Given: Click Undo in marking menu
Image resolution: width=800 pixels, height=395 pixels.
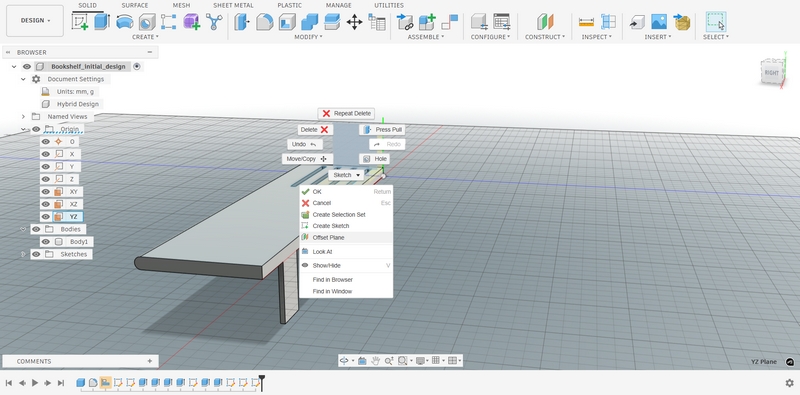Looking at the screenshot, I should pyautogui.click(x=305, y=144).
